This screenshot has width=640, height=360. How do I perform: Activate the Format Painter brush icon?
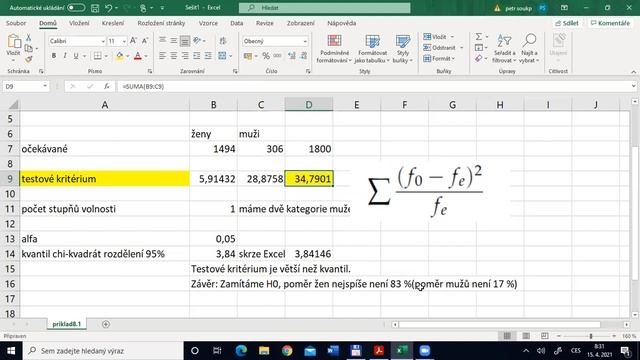pyautogui.click(x=29, y=59)
